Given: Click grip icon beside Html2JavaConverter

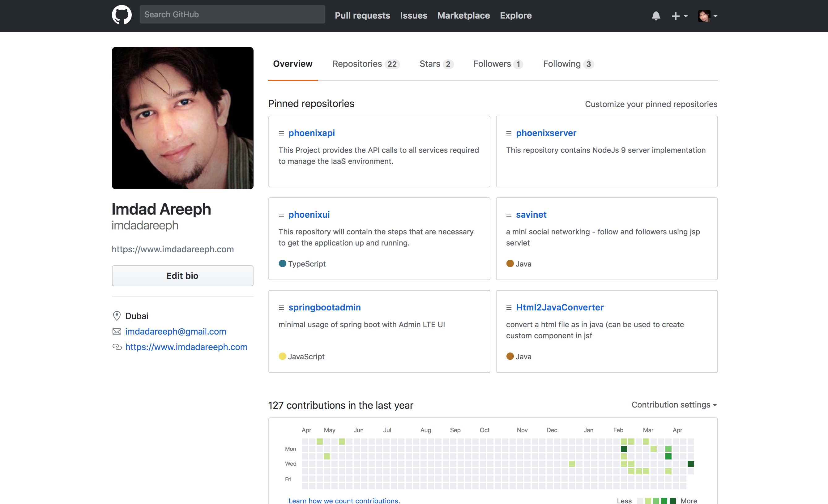Looking at the screenshot, I should click(x=509, y=308).
